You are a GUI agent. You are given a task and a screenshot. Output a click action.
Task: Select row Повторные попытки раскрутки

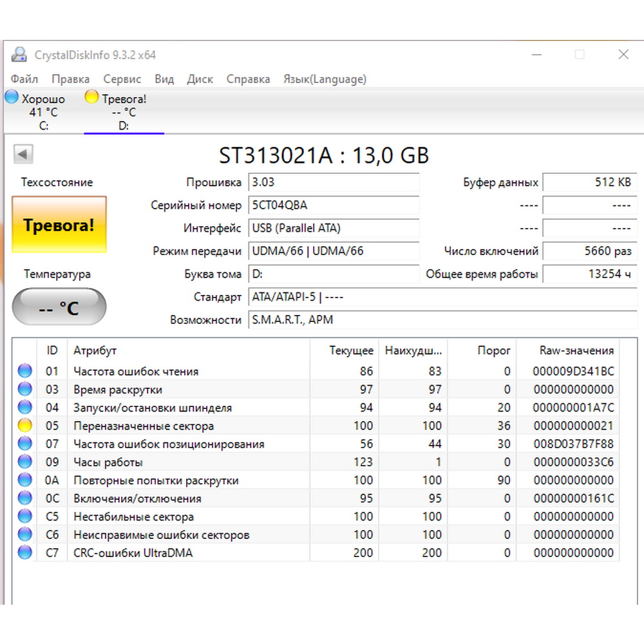316,480
